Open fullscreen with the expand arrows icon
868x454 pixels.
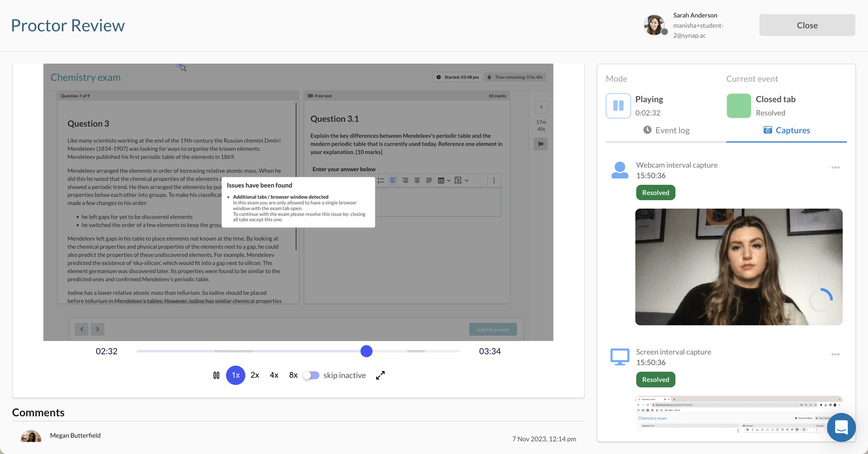[x=380, y=375]
